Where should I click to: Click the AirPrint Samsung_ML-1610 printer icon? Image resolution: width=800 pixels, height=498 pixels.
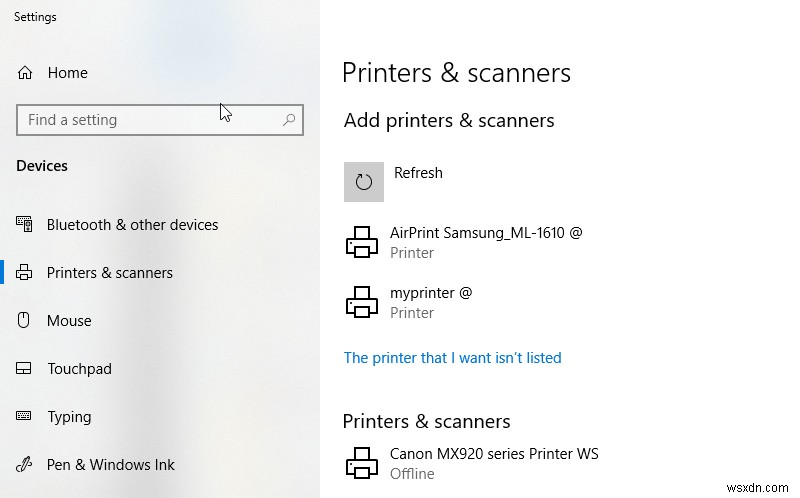point(362,242)
